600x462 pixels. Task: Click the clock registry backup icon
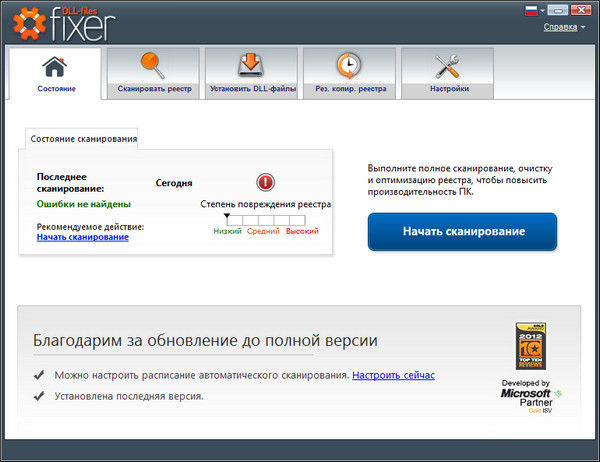pyautogui.click(x=349, y=65)
